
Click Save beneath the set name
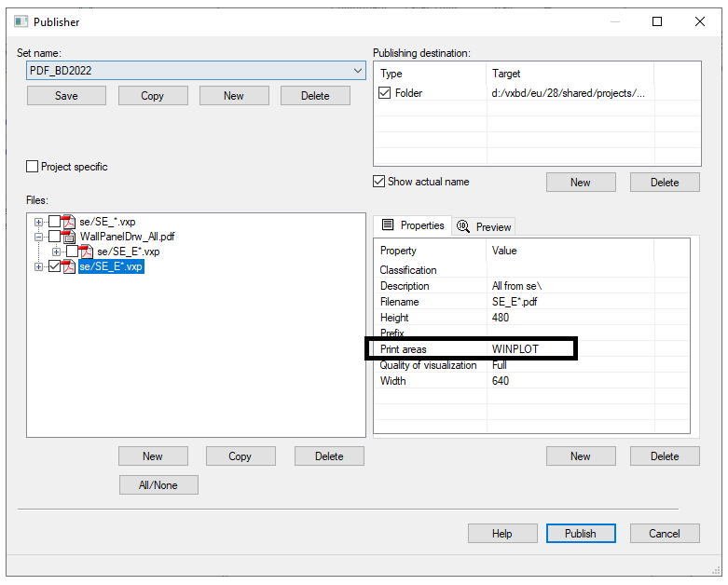click(x=66, y=96)
